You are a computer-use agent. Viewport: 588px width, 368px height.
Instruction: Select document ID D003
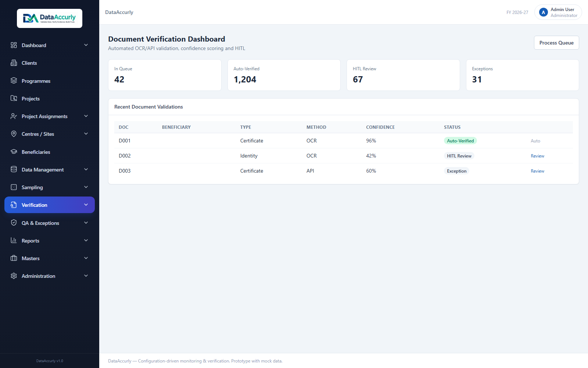(125, 171)
